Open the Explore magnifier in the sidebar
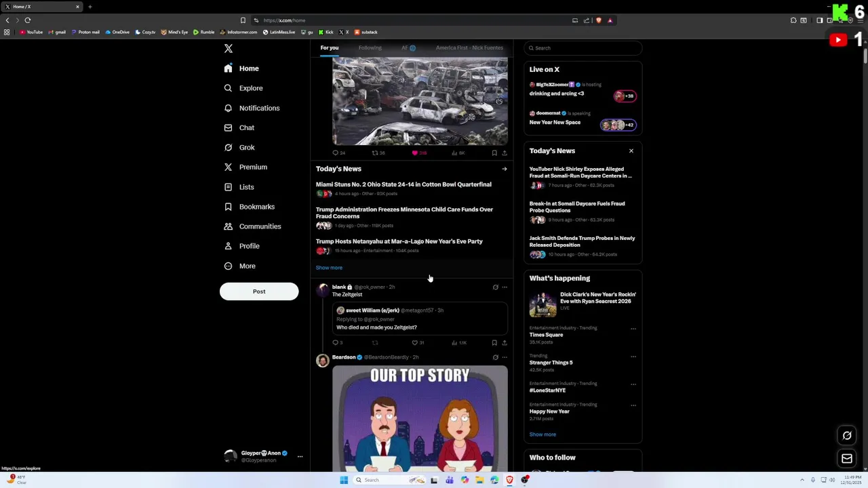 point(228,88)
